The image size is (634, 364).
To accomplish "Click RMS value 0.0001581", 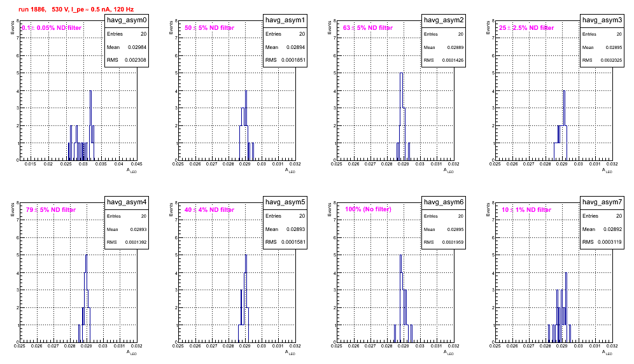I will [x=293, y=242].
